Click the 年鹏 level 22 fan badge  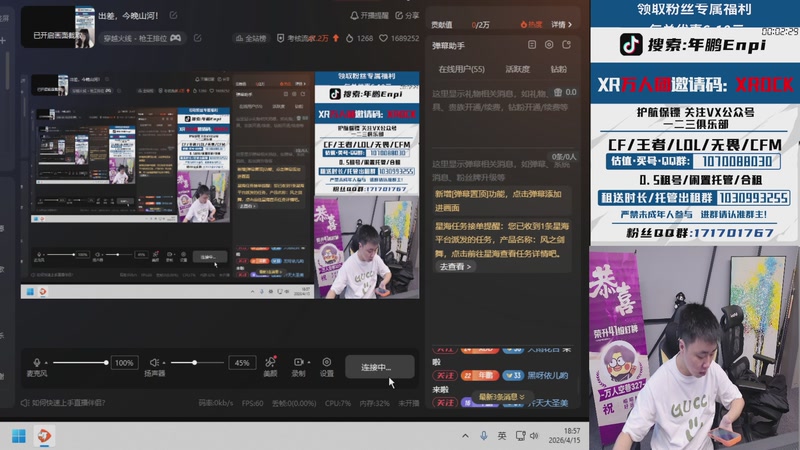pyautogui.click(x=480, y=375)
